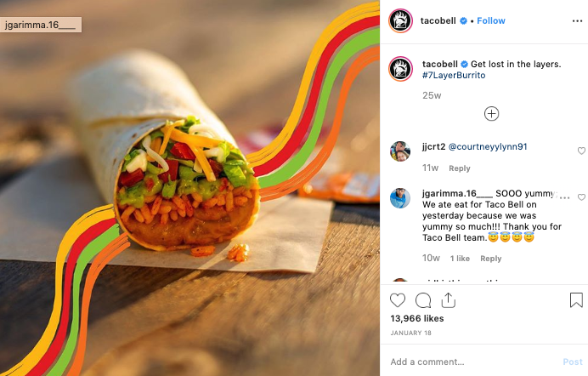The height and width of the screenshot is (376, 588).
Task: Like the jjcrt2 comment
Action: (581, 151)
